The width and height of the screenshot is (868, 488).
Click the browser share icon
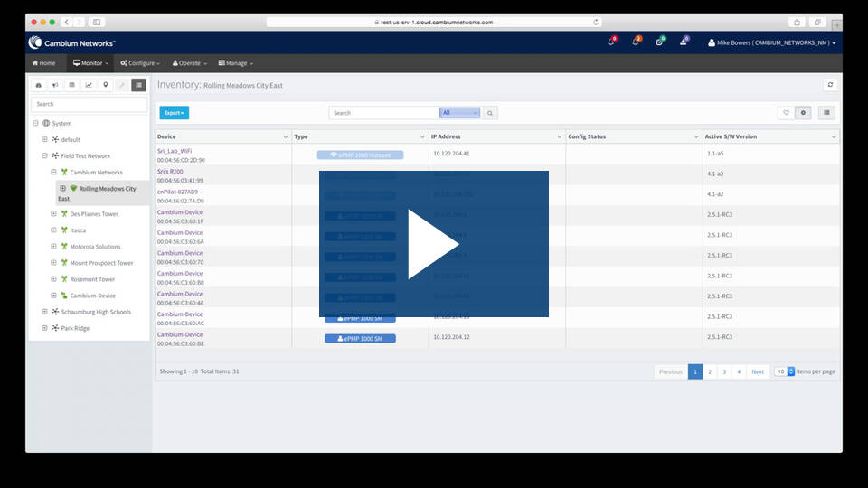[x=797, y=22]
